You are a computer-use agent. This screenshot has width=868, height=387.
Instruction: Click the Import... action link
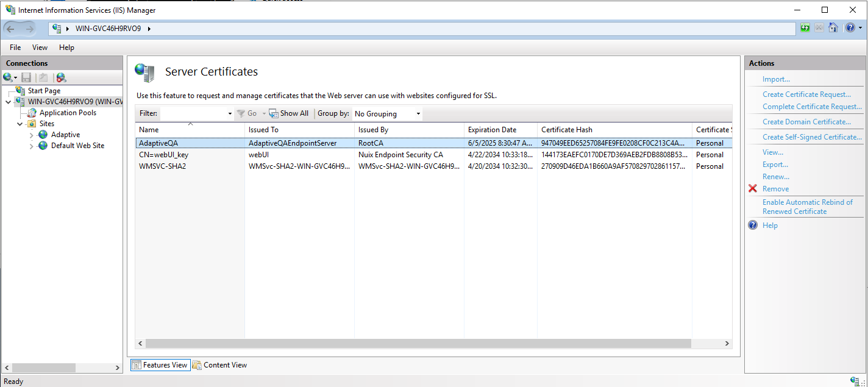click(776, 79)
